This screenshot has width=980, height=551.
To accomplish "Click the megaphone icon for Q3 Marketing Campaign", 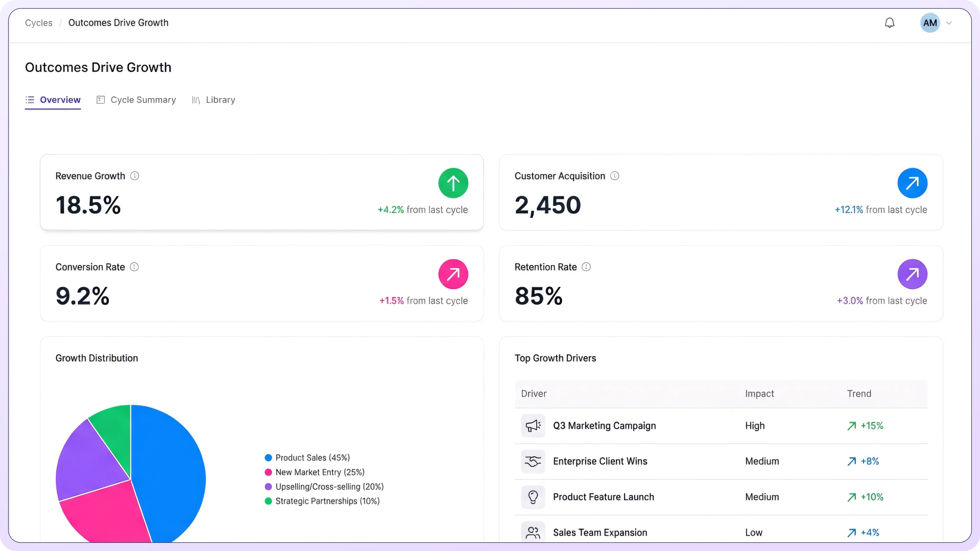I will (533, 425).
